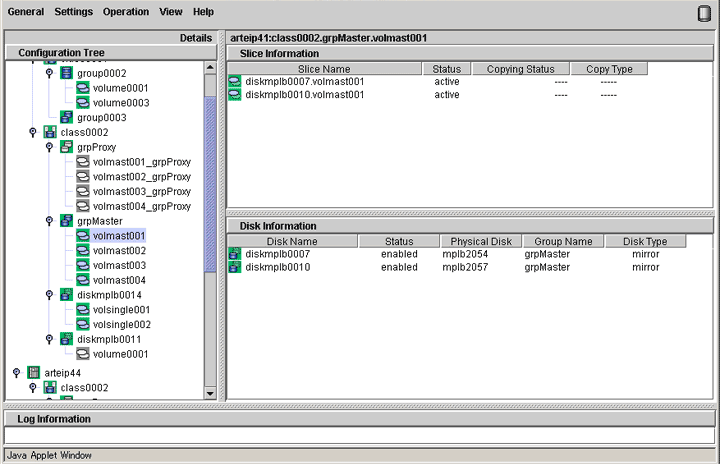Click the volsingle002 volume icon
Image resolution: width=720 pixels, height=464 pixels.
83,324
